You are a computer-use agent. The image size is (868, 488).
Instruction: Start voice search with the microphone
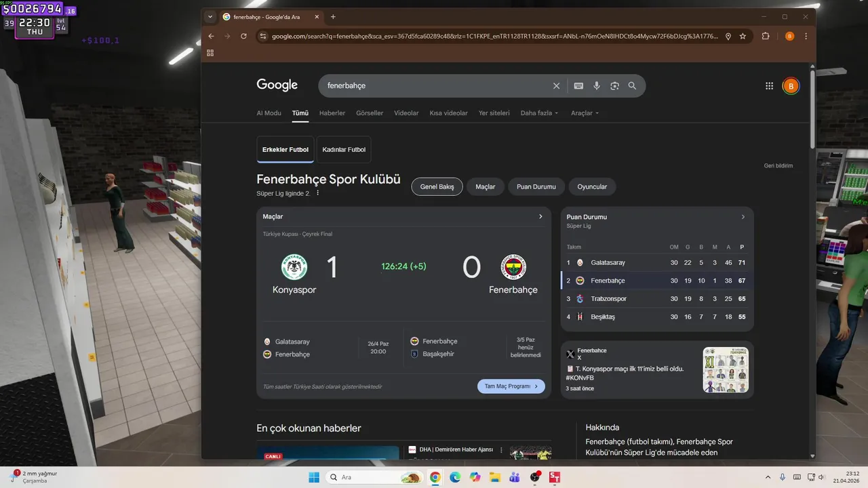(x=597, y=86)
